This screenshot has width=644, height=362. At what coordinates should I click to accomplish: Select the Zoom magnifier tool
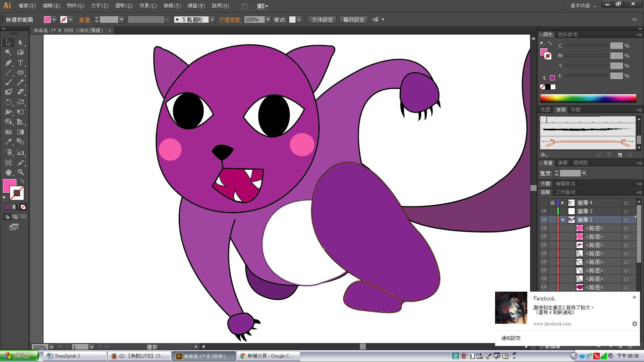click(21, 172)
